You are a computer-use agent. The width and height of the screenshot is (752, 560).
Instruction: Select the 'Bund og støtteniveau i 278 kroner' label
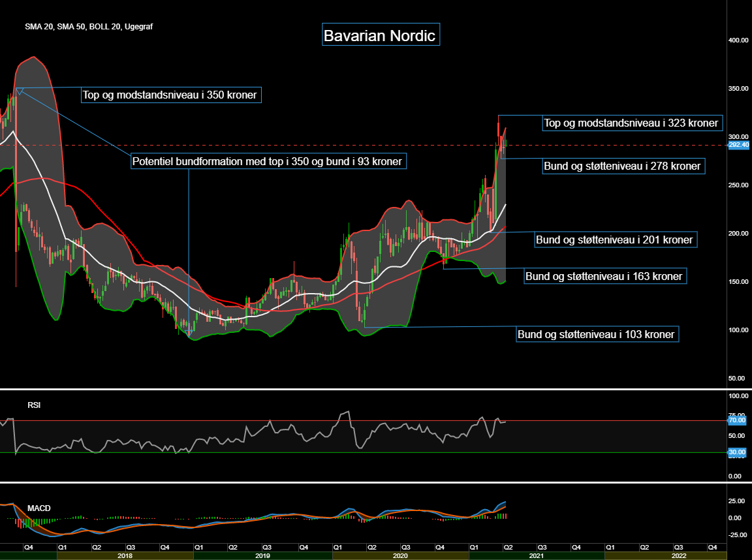[x=623, y=166]
